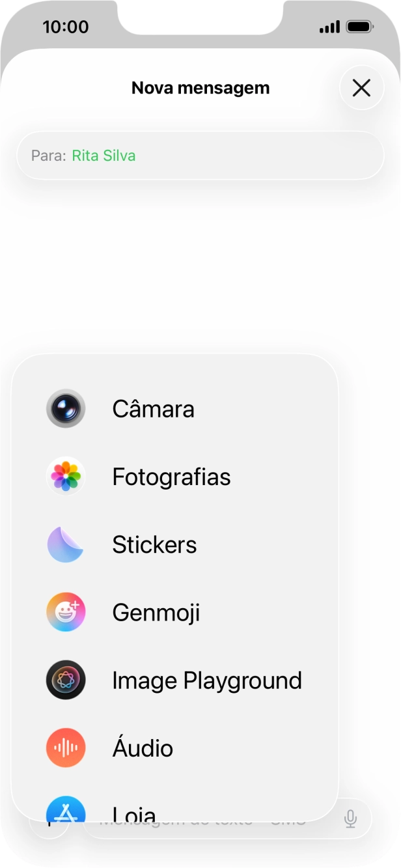Tap the Image Playground swirl icon
The width and height of the screenshot is (401, 868).
pyautogui.click(x=66, y=680)
